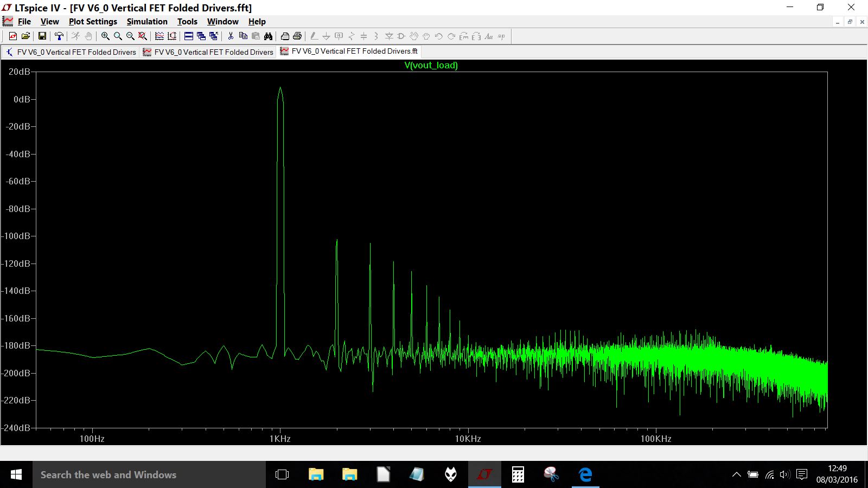Click the Cascade Windows icon
Image resolution: width=868 pixels, height=488 pixels.
[x=201, y=36]
